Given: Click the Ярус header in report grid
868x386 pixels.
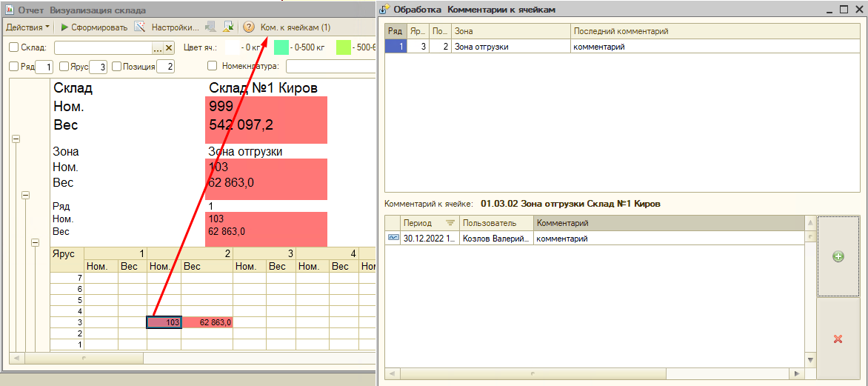Looking at the screenshot, I should click(62, 253).
